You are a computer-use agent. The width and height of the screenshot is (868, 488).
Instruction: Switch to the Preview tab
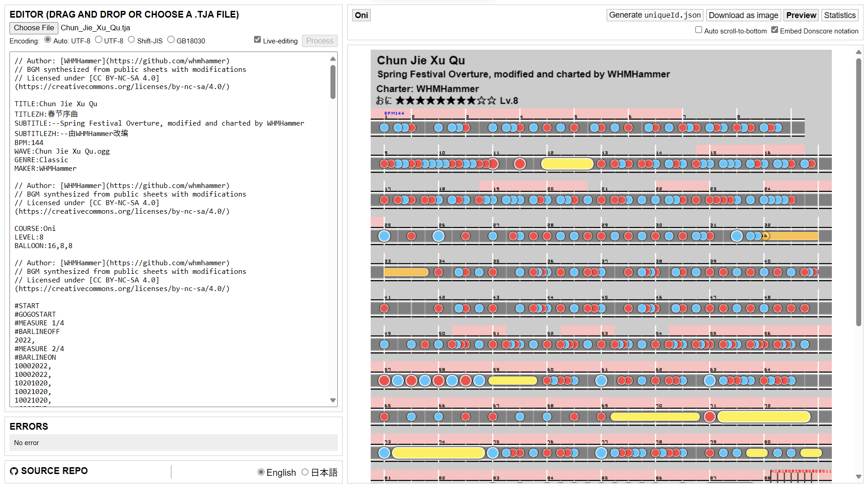801,15
